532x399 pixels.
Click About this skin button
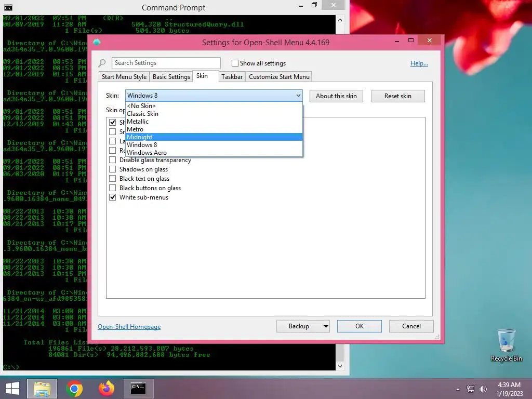[x=336, y=96]
